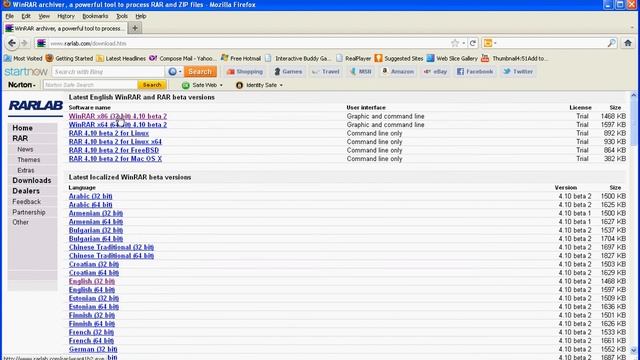Open the Edit menu
The image size is (640, 360).
(x=26, y=16)
